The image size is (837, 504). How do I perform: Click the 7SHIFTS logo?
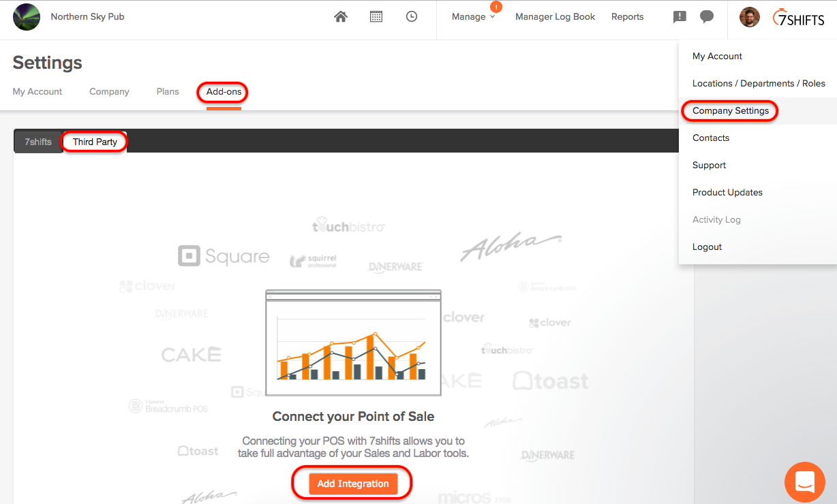(798, 18)
